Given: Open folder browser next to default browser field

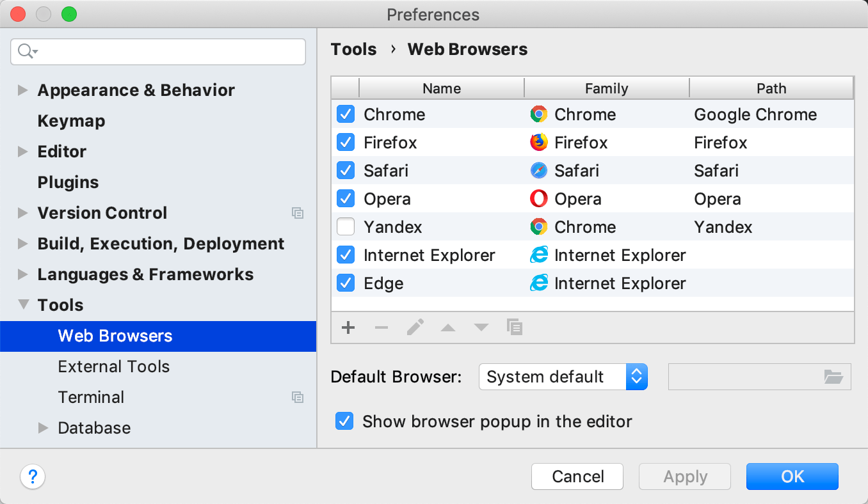Looking at the screenshot, I should point(833,377).
